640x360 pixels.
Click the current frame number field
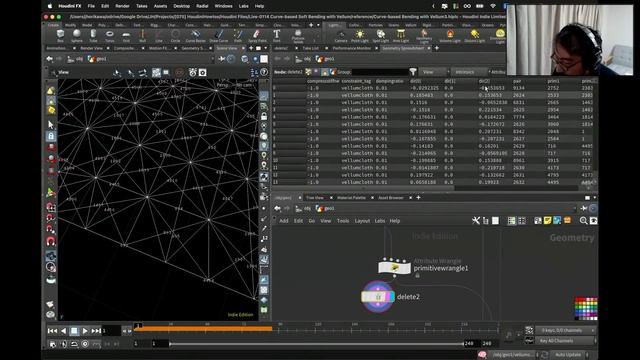click(111, 331)
